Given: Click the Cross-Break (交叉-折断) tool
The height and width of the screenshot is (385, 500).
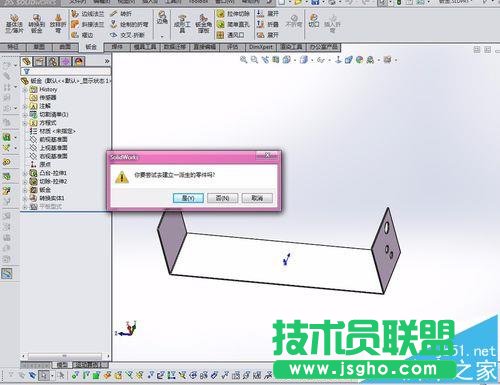Looking at the screenshot, I should point(127,35).
